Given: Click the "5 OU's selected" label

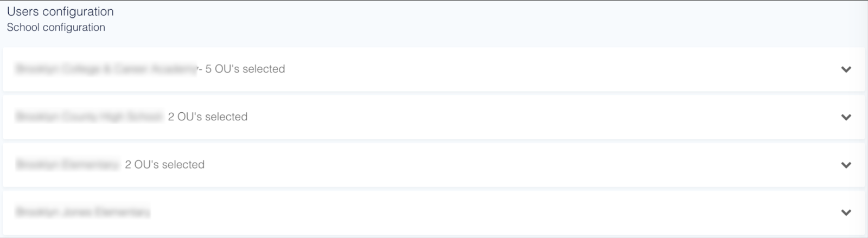Looking at the screenshot, I should 245,69.
